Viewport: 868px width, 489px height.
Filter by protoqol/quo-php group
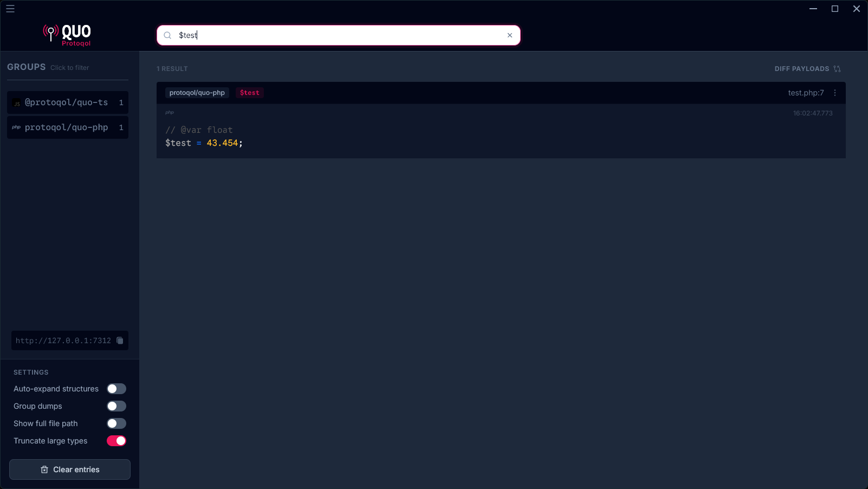click(68, 127)
